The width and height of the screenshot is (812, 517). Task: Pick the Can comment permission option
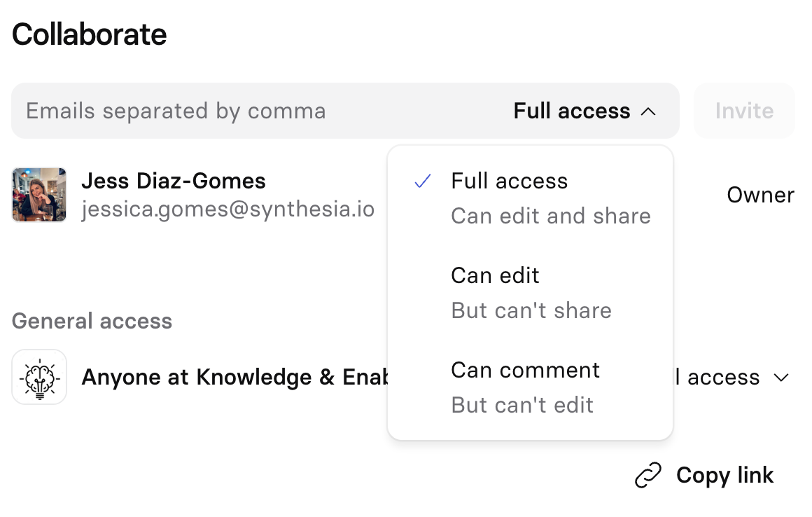pyautogui.click(x=525, y=370)
